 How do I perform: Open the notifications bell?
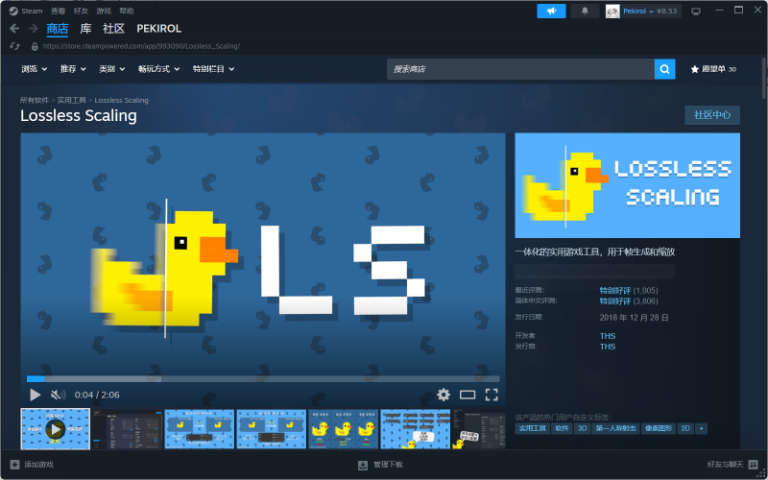pyautogui.click(x=585, y=11)
